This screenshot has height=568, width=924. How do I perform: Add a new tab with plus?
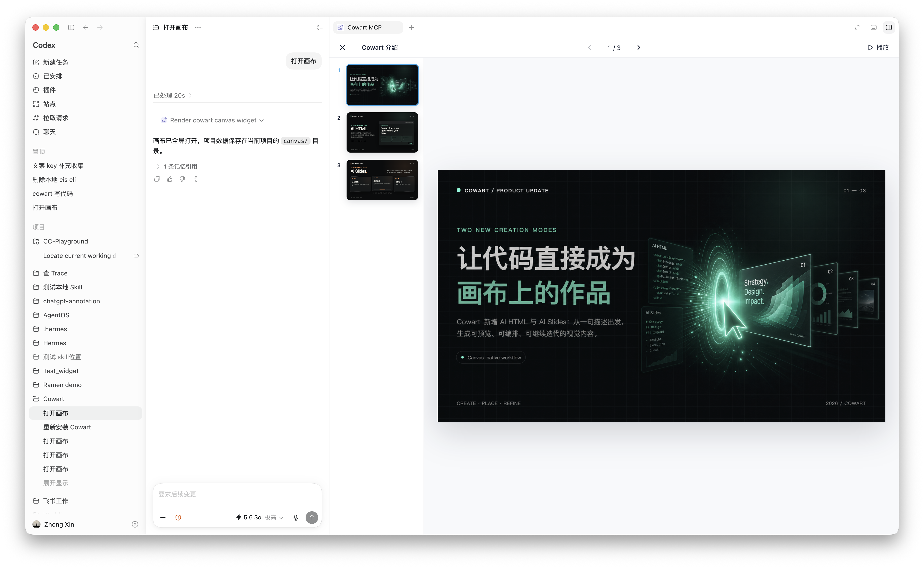411,27
